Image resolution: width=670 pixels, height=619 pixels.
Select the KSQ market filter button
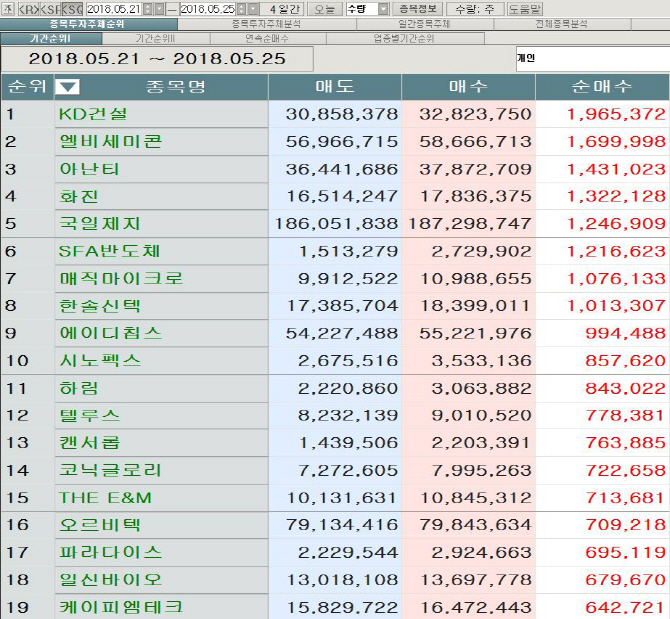click(72, 8)
